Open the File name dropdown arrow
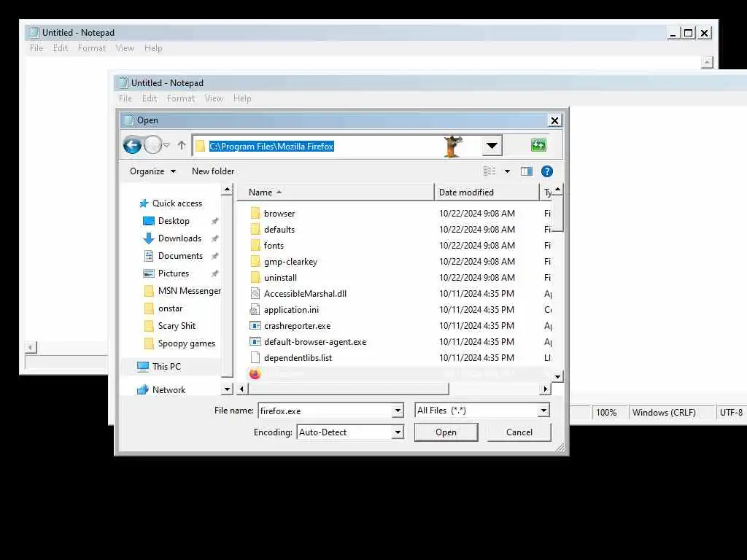 pyautogui.click(x=398, y=411)
